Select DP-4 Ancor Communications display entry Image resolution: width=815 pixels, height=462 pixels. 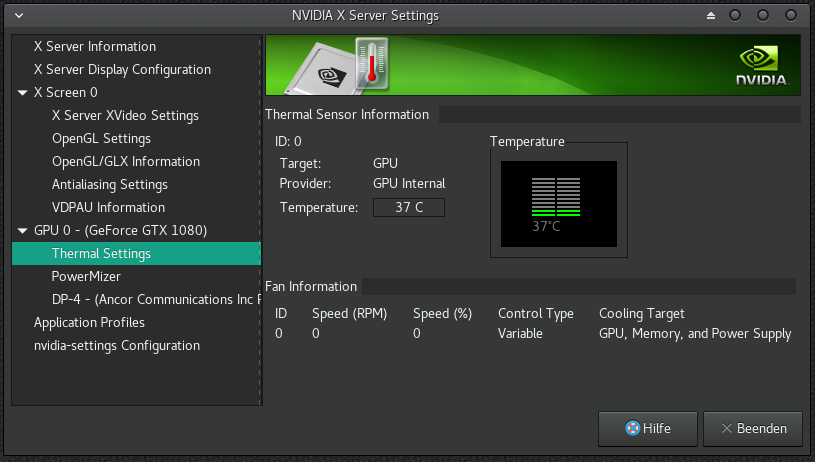[155, 299]
